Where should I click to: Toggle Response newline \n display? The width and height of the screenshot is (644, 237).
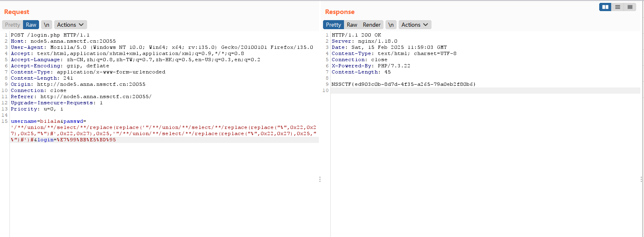point(391,25)
